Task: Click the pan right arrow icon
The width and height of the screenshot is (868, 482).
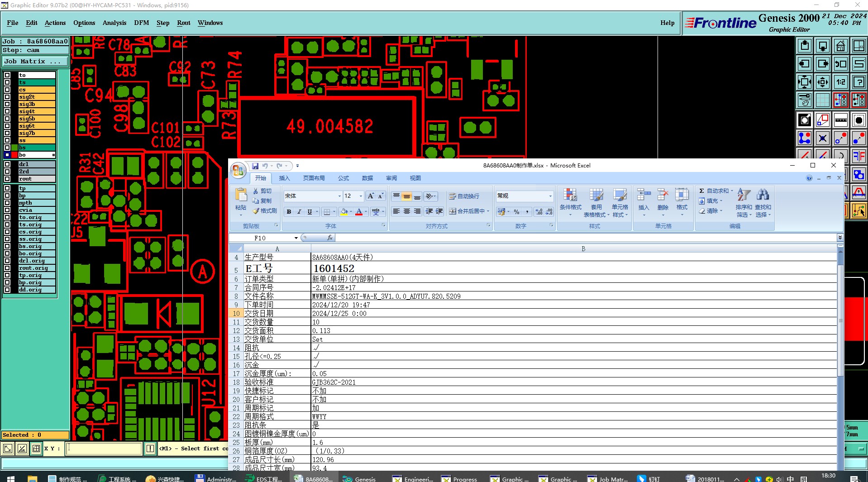Action: pos(823,64)
